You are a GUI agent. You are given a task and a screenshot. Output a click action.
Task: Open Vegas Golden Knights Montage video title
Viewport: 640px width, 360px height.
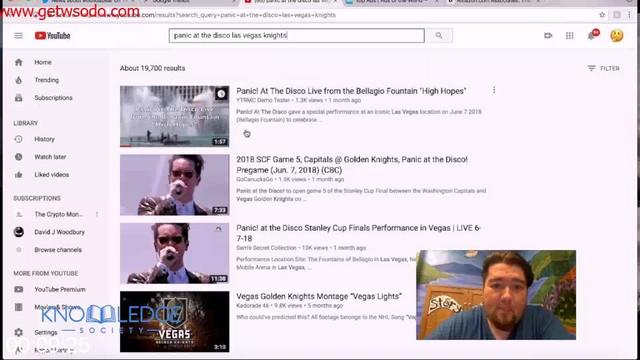(x=319, y=296)
